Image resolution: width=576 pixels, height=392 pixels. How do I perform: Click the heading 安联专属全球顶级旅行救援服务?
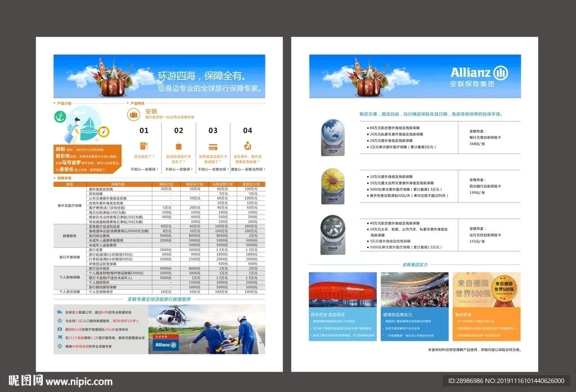[159, 299]
